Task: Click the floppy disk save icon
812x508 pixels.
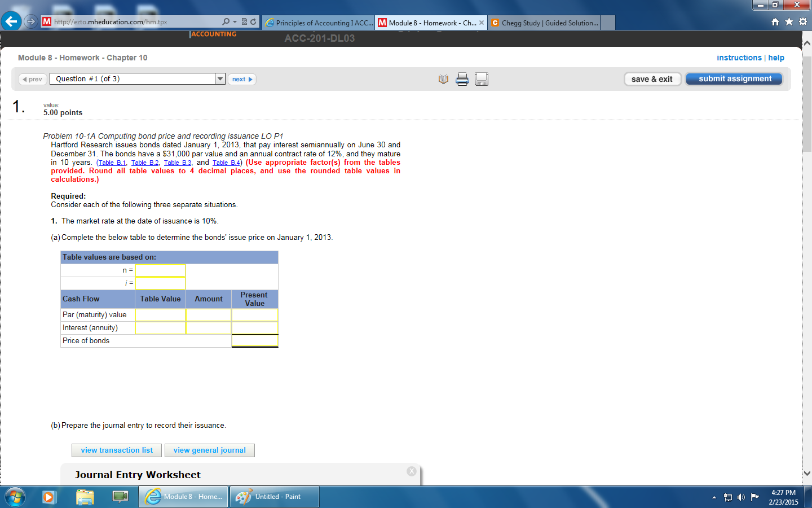Action: coord(481,79)
